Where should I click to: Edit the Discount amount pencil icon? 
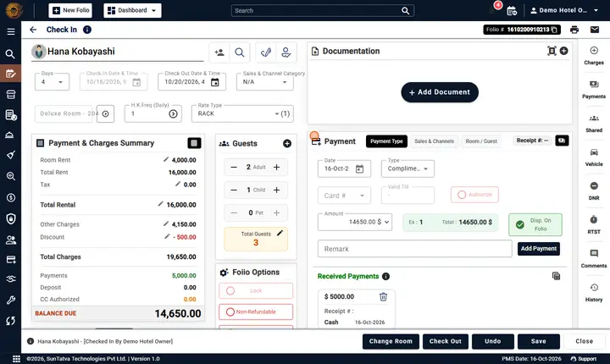pyautogui.click(x=167, y=236)
